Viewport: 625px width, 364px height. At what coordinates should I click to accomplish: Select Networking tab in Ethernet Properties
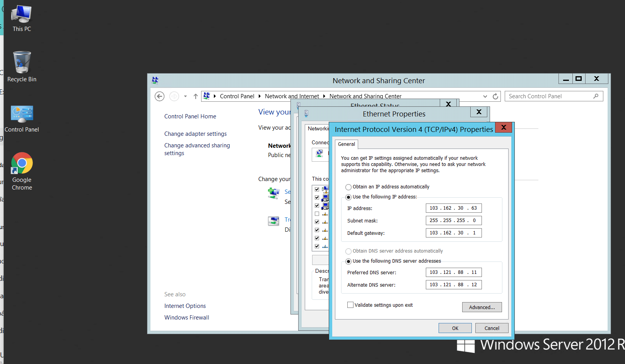click(x=318, y=129)
